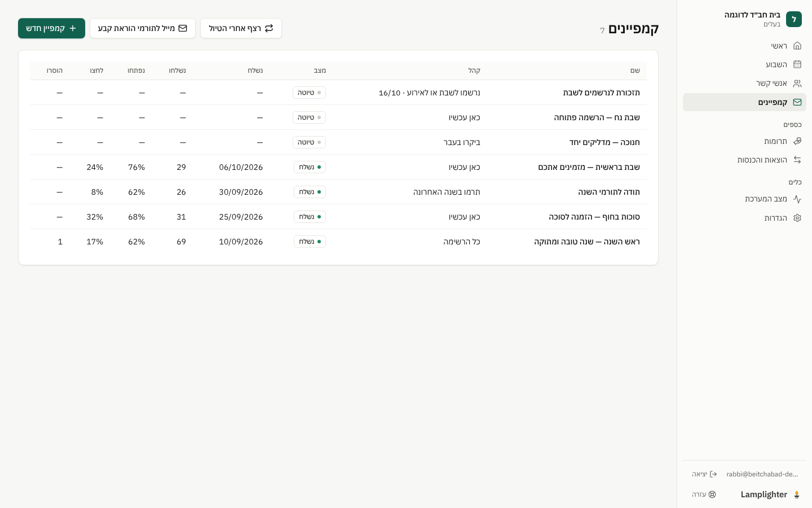Click the מצב column header
The width and height of the screenshot is (812, 508).
(x=320, y=71)
